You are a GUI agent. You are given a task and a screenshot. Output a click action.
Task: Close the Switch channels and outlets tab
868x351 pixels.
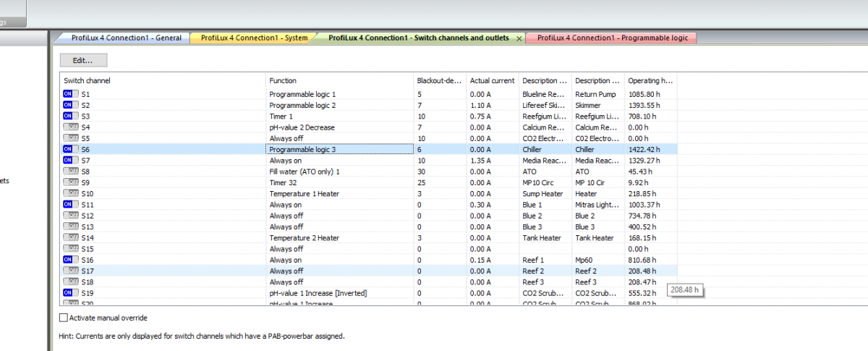tap(518, 38)
